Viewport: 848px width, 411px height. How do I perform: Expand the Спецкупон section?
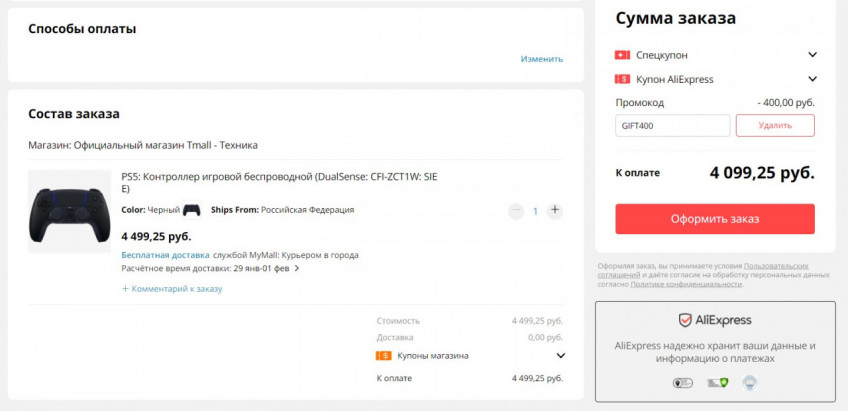[813, 55]
